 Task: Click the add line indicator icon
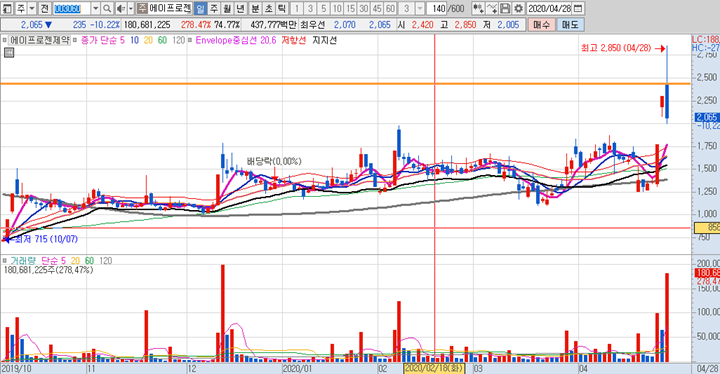pyautogui.click(x=491, y=8)
